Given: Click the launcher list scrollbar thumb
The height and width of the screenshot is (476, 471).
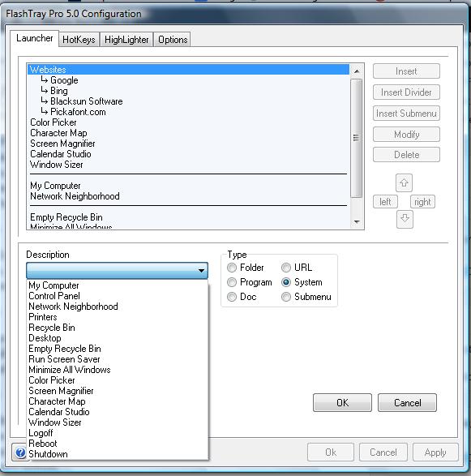Looking at the screenshot, I should point(356,138).
